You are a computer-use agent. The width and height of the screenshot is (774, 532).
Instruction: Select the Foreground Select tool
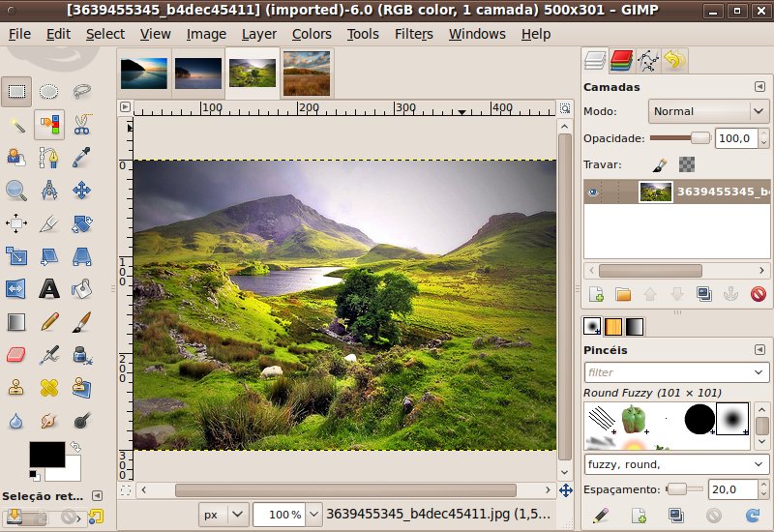pos(16,158)
